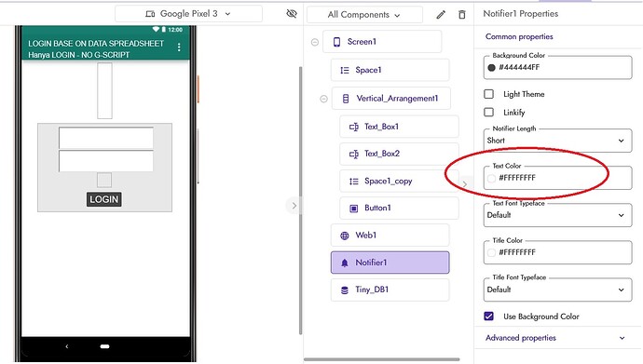Click the device laptop-phone icon

point(150,14)
